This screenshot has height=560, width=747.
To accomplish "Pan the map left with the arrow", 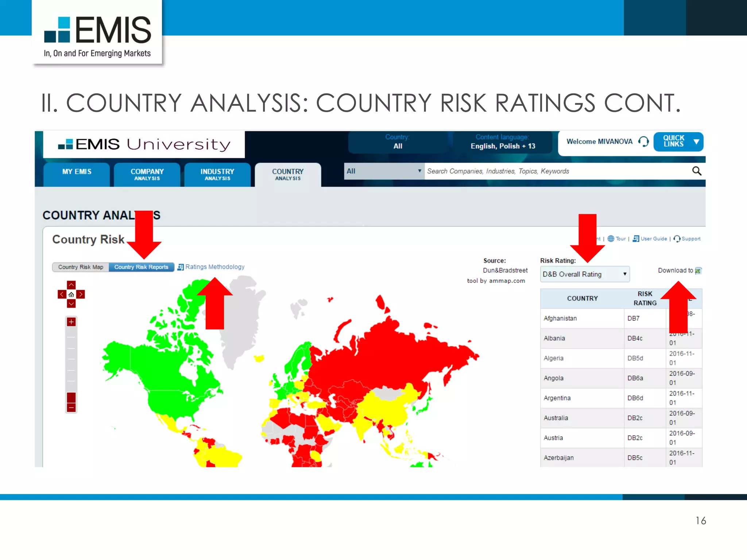I will click(62, 294).
